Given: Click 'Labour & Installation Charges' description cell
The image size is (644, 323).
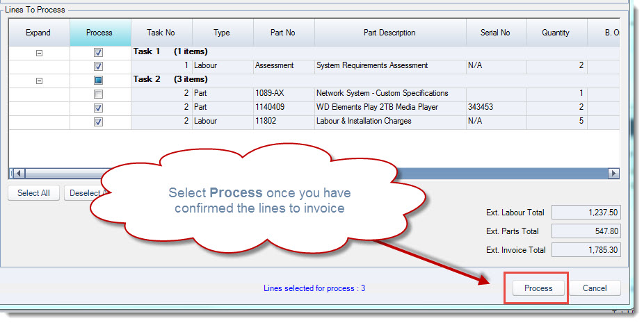Looking at the screenshot, I should [x=390, y=121].
